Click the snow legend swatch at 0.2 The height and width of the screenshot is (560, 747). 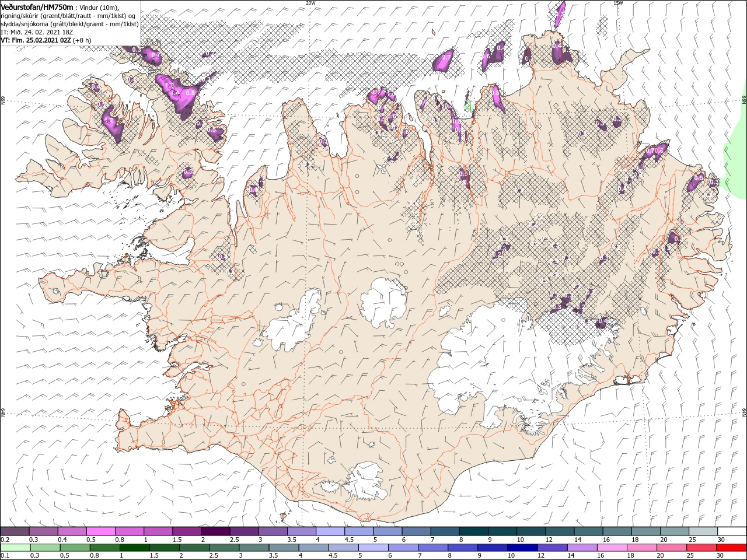pos(15,531)
